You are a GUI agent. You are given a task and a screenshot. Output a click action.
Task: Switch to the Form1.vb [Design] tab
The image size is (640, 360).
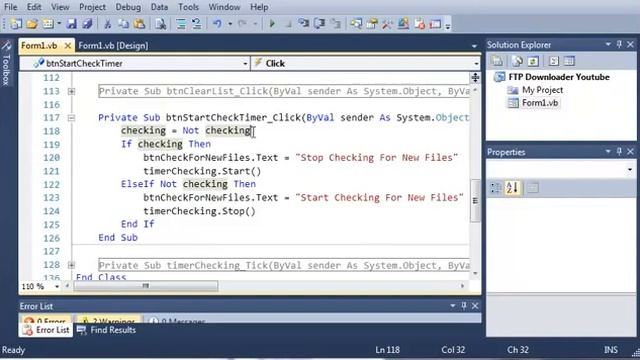pyautogui.click(x=113, y=46)
